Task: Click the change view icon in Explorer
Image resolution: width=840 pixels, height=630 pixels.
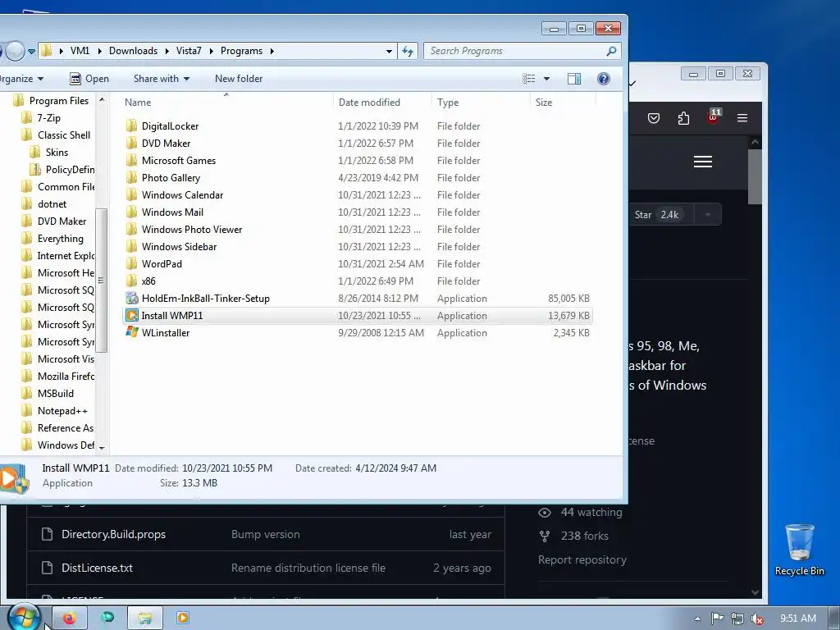Action: point(529,79)
